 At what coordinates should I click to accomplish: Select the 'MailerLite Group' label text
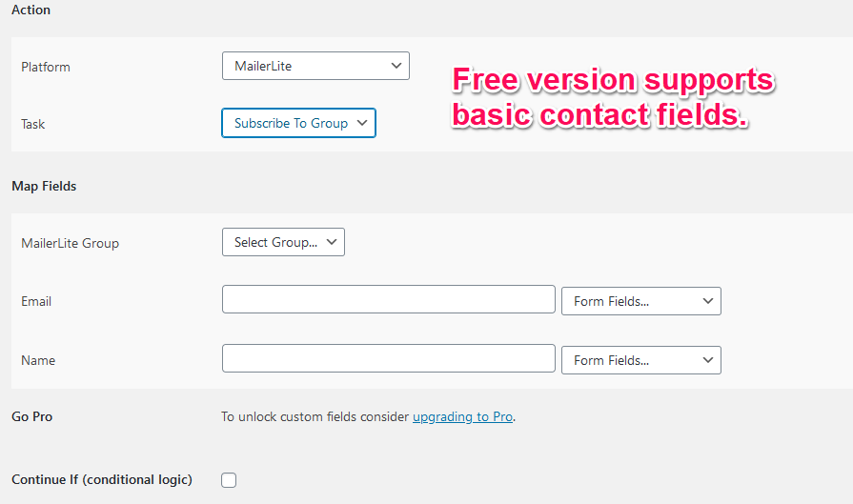click(70, 243)
